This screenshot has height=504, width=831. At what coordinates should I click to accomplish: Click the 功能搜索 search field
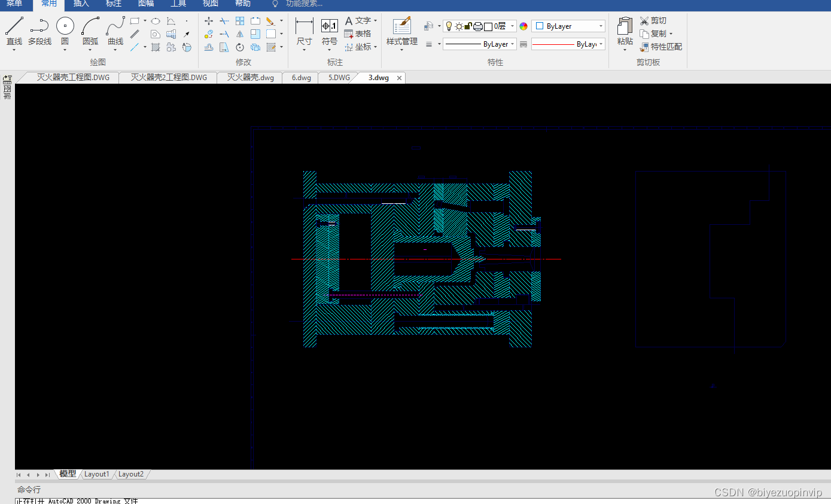coord(304,4)
